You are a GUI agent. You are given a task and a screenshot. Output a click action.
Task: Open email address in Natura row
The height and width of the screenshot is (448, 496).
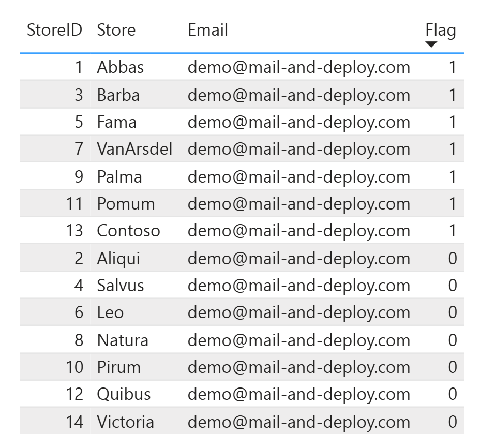tap(298, 340)
